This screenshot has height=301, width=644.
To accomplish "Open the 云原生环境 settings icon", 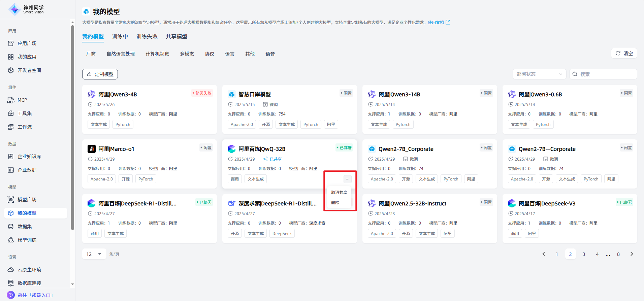I will tap(11, 270).
